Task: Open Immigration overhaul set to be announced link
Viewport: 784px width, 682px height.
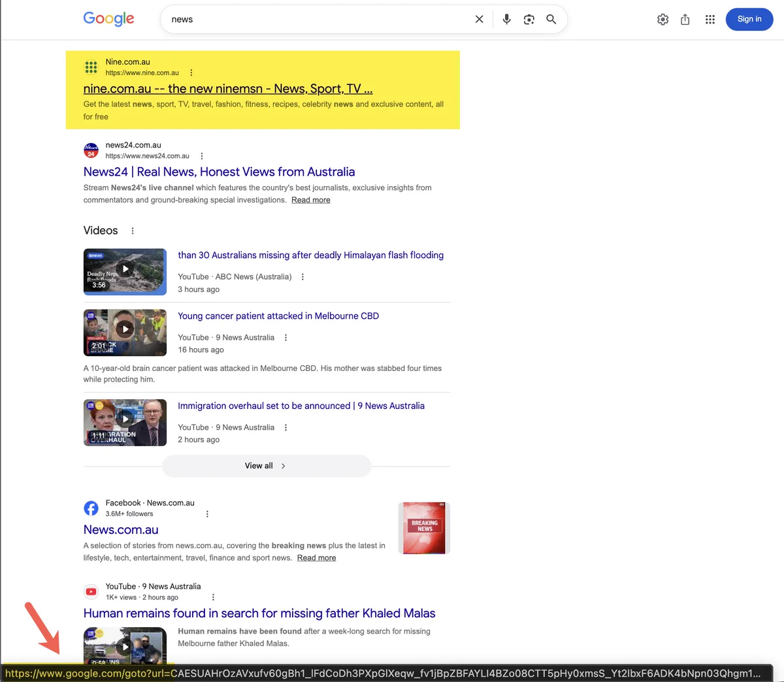Action: point(301,406)
